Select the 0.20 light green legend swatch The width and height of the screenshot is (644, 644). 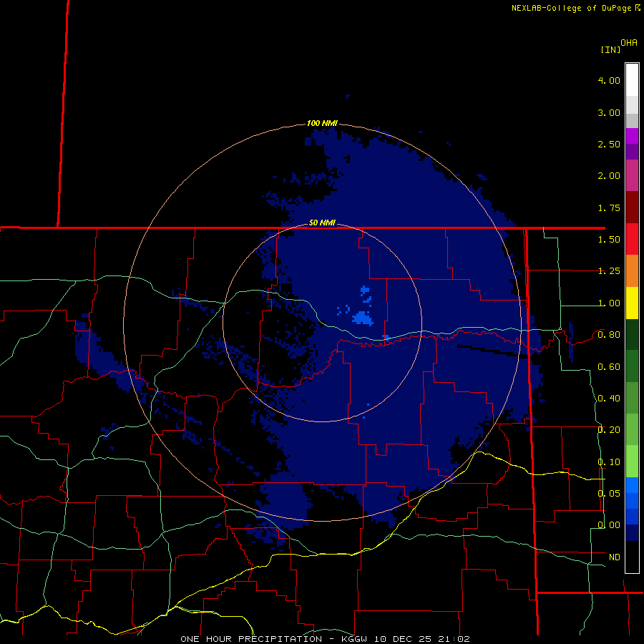coord(632,429)
